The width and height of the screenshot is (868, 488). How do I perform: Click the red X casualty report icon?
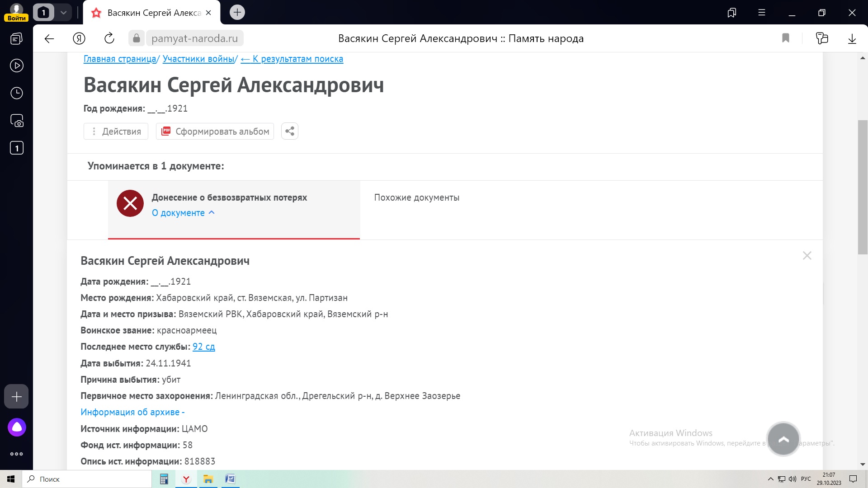pyautogui.click(x=130, y=203)
